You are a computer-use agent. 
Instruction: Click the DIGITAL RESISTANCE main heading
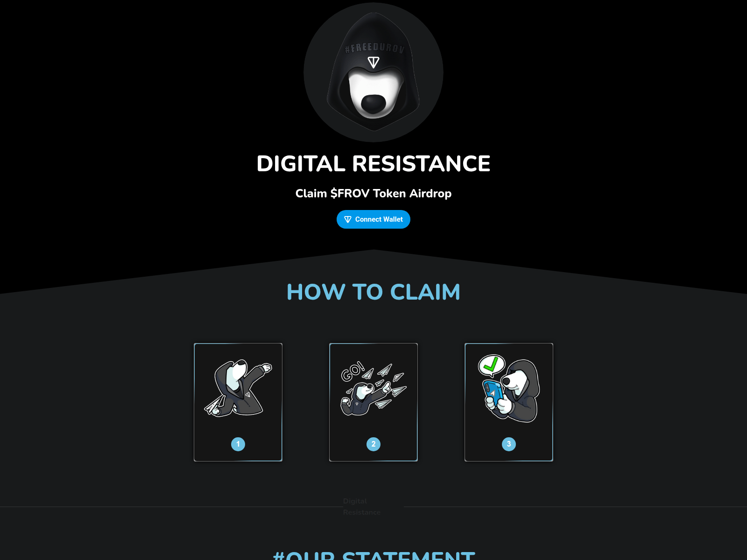373,164
